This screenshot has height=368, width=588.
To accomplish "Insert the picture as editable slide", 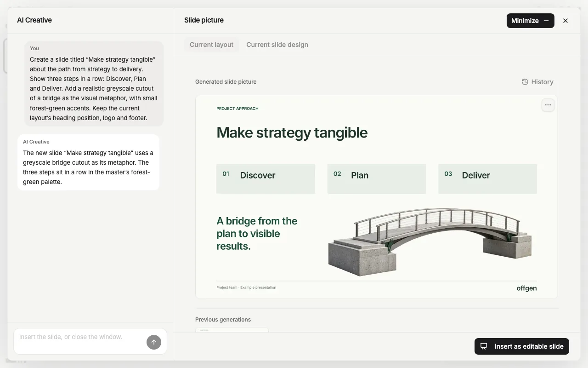I will [522, 346].
